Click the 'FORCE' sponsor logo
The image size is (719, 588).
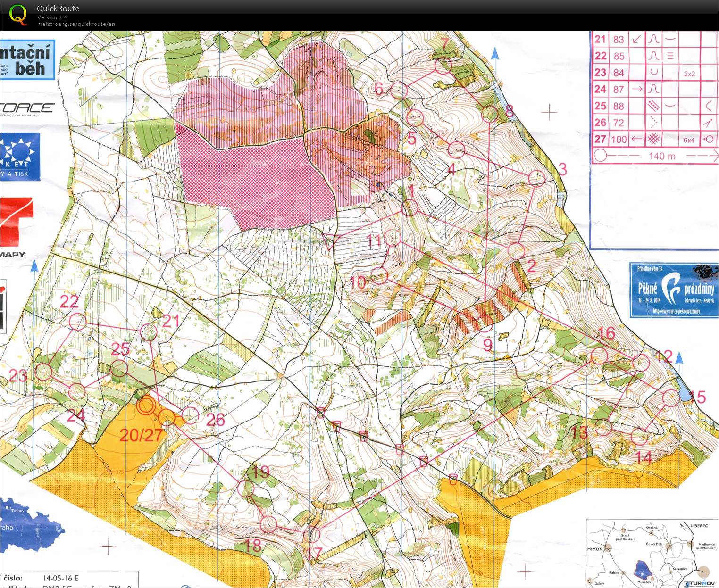pos(27,108)
